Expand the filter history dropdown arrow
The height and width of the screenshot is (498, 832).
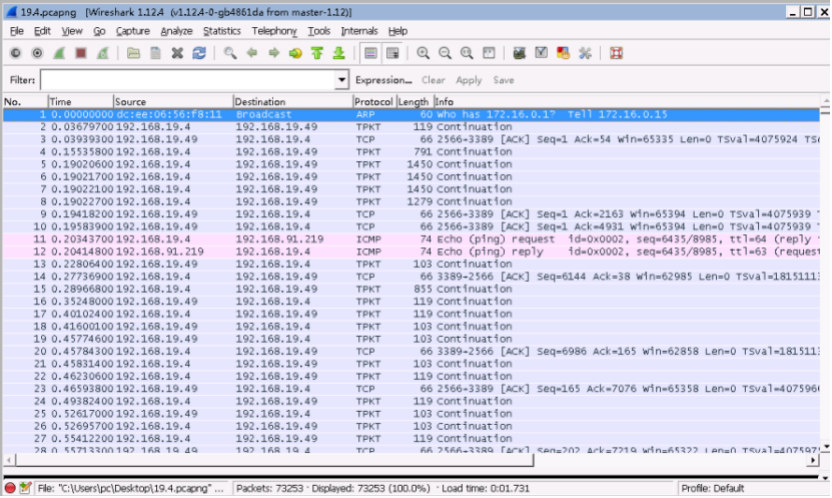342,80
